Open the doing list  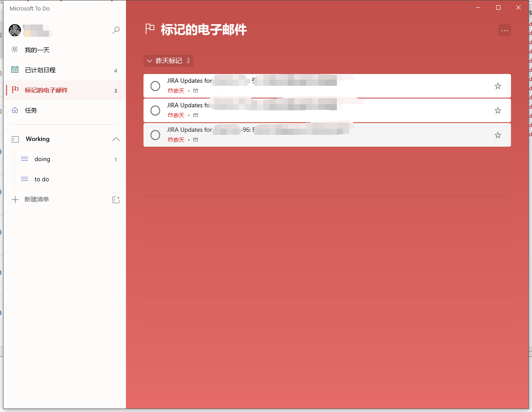[65, 159]
